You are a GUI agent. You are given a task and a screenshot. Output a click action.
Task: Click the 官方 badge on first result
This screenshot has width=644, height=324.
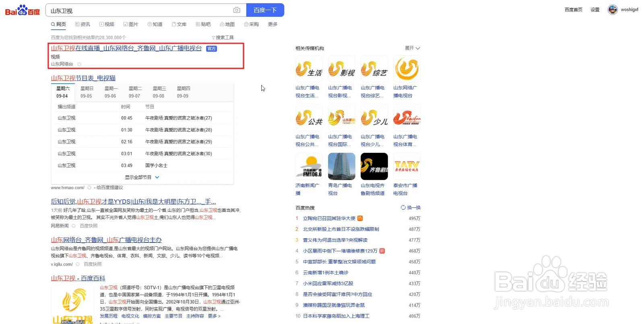pyautogui.click(x=212, y=49)
